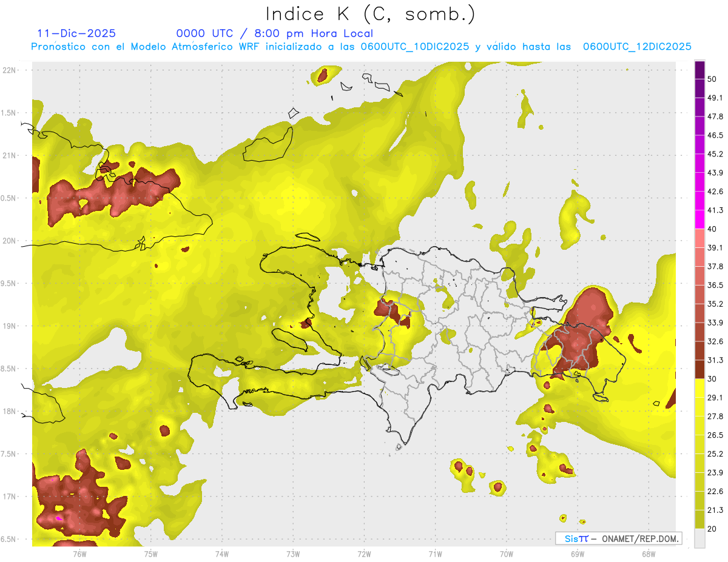Click the 23.9 color scale label
Viewport: 728px width, 562px height.
[715, 473]
